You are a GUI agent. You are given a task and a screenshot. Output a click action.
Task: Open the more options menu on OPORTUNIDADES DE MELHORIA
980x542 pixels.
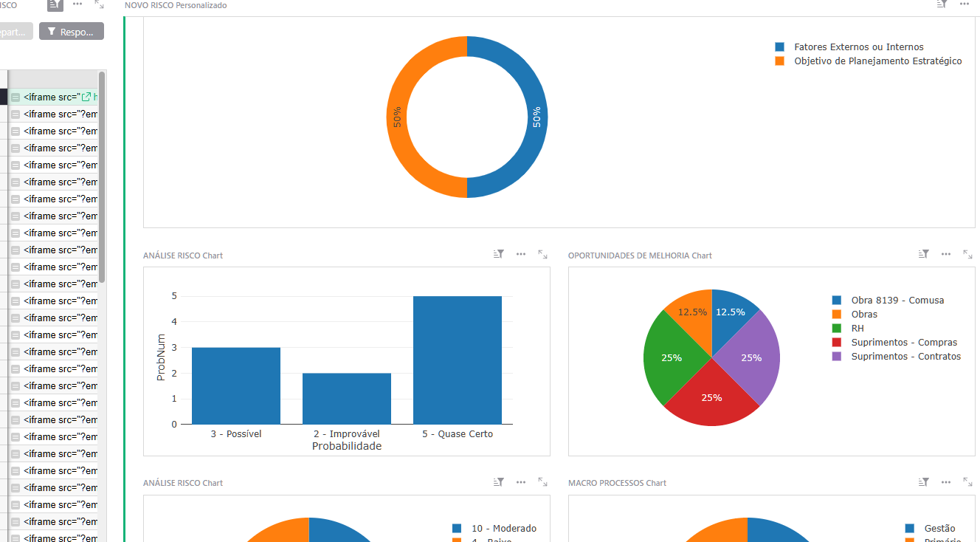[x=945, y=254]
